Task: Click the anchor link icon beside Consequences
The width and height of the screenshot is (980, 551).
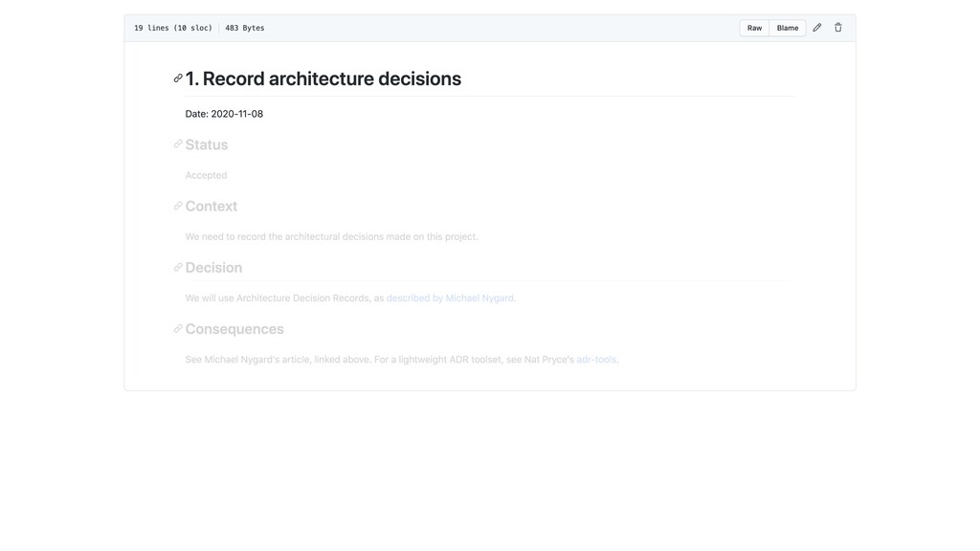Action: click(x=178, y=328)
